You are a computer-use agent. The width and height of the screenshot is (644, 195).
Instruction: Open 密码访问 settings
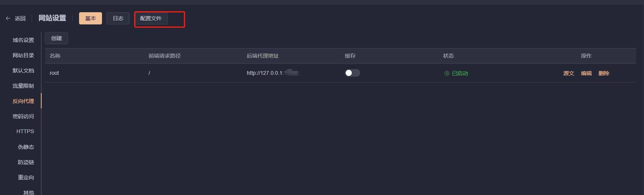click(x=23, y=116)
